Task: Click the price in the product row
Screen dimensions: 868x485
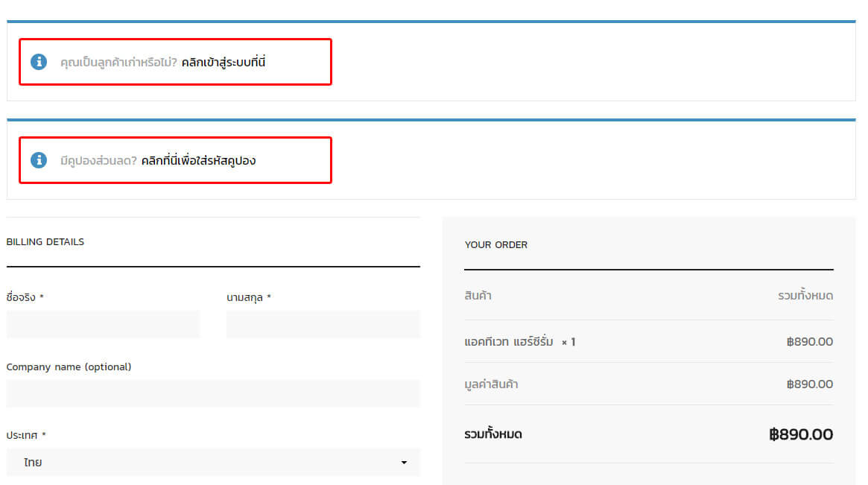Action: click(x=810, y=342)
